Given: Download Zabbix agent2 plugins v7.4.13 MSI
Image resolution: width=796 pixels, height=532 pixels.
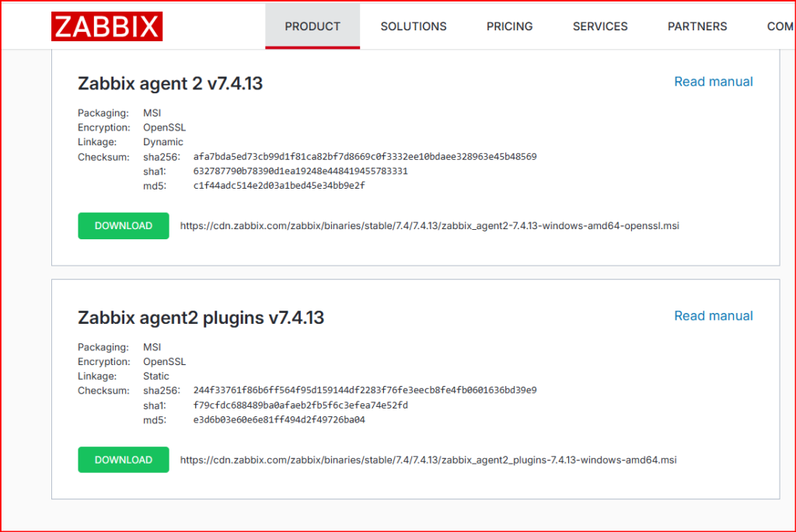Looking at the screenshot, I should click(x=124, y=460).
